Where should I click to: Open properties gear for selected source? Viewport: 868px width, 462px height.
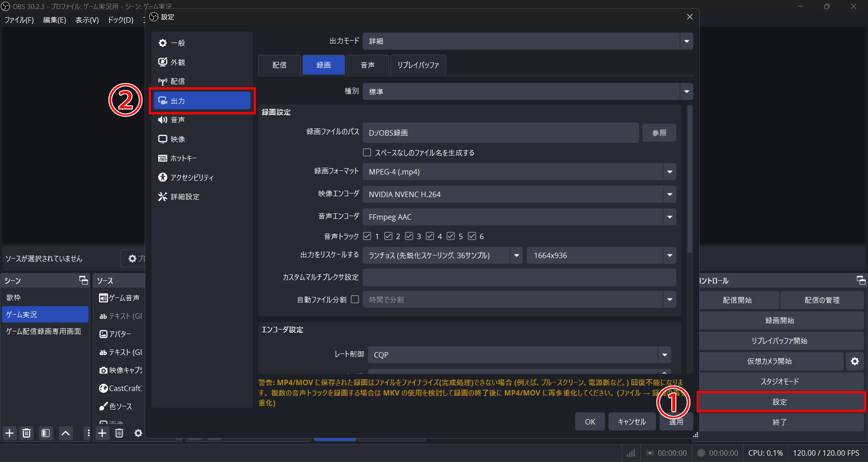pos(132,259)
